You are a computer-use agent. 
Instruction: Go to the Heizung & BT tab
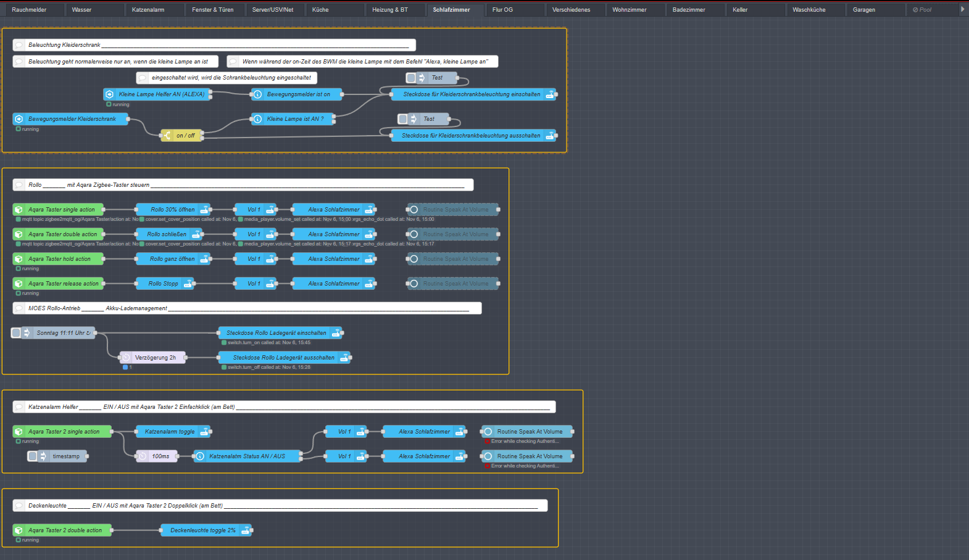click(x=389, y=10)
